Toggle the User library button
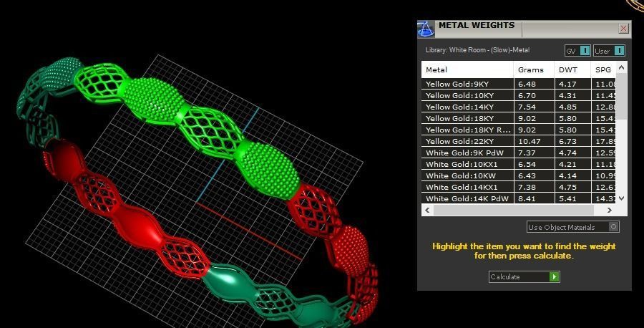 609,51
